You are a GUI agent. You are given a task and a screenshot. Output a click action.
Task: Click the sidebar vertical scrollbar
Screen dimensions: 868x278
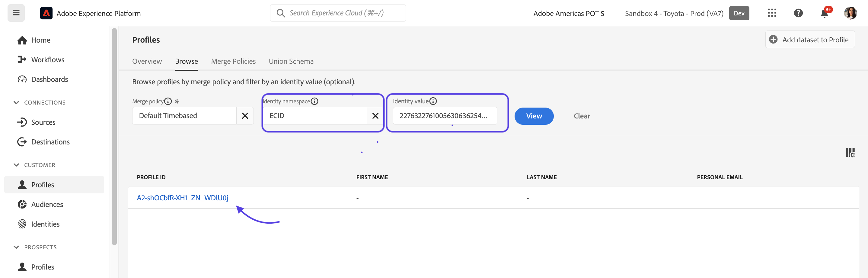(x=114, y=137)
